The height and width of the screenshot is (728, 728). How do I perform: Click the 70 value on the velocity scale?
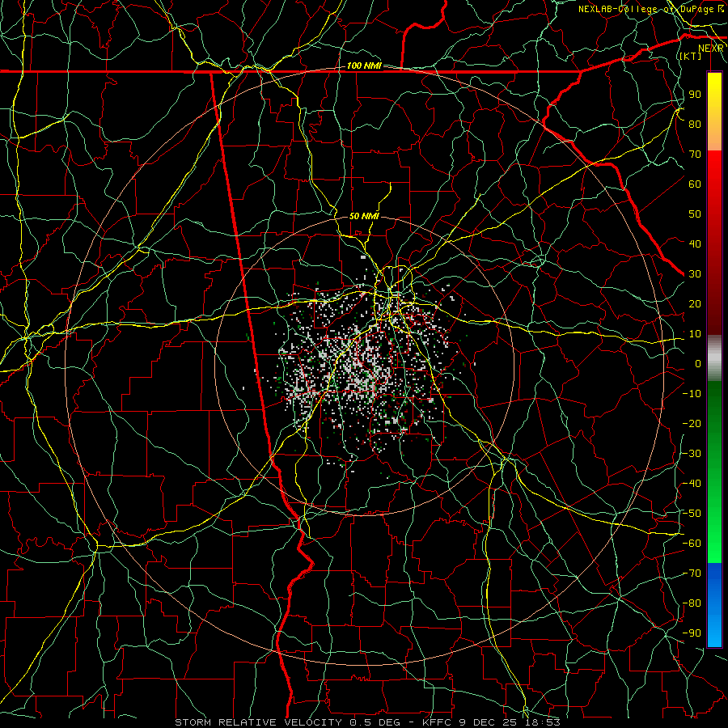tap(695, 154)
